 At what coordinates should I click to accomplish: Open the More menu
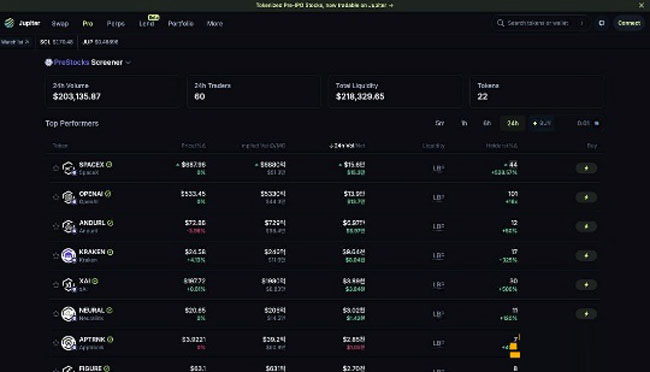pos(215,24)
